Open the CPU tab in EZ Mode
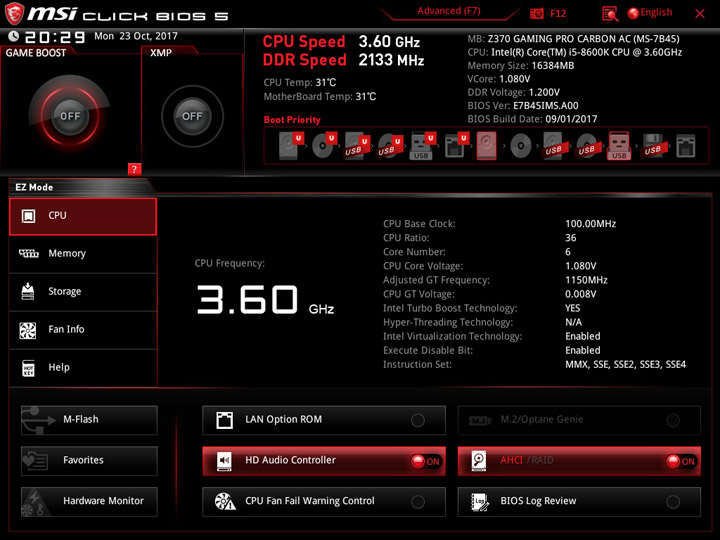This screenshot has height=540, width=720. coord(83,216)
